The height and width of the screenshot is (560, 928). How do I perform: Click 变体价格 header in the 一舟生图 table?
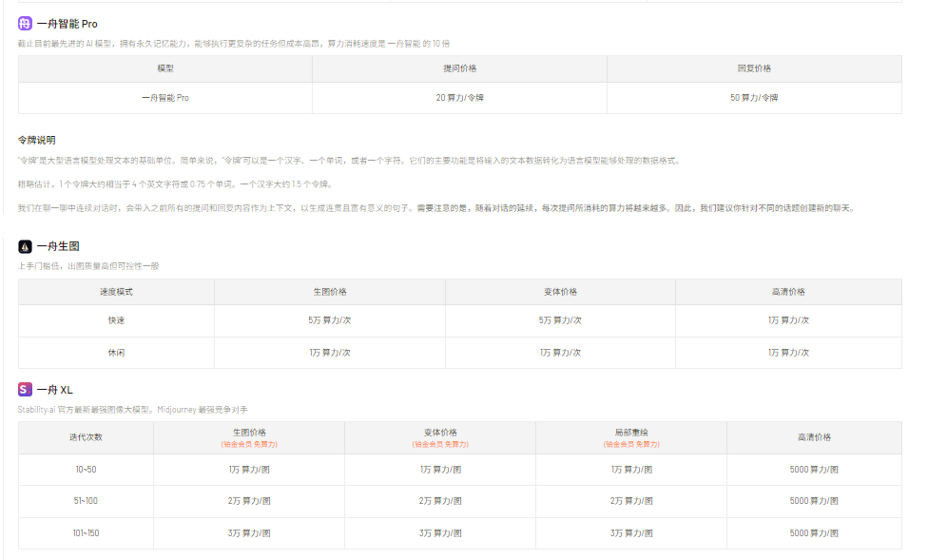(x=560, y=292)
